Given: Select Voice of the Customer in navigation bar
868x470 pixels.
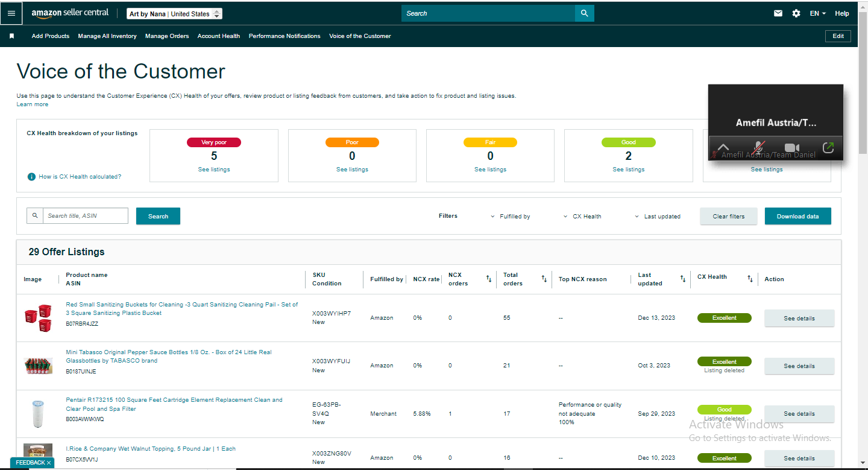Looking at the screenshot, I should pyautogui.click(x=360, y=36).
